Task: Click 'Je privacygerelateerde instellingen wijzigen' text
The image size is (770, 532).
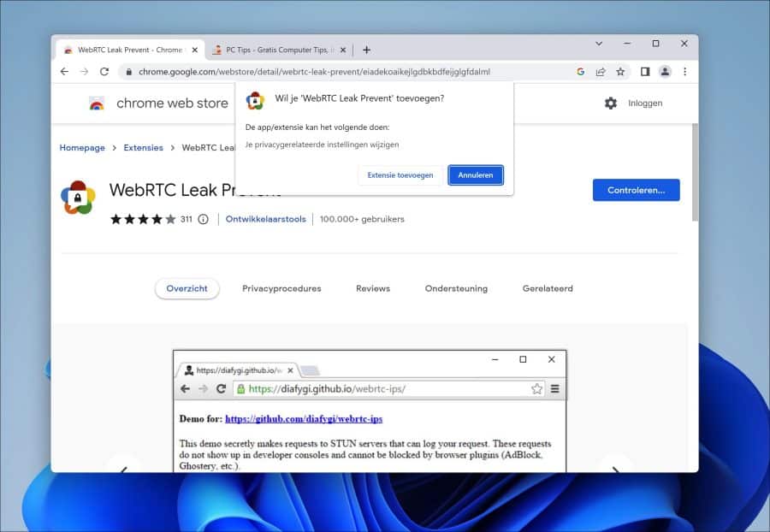Action: point(322,145)
